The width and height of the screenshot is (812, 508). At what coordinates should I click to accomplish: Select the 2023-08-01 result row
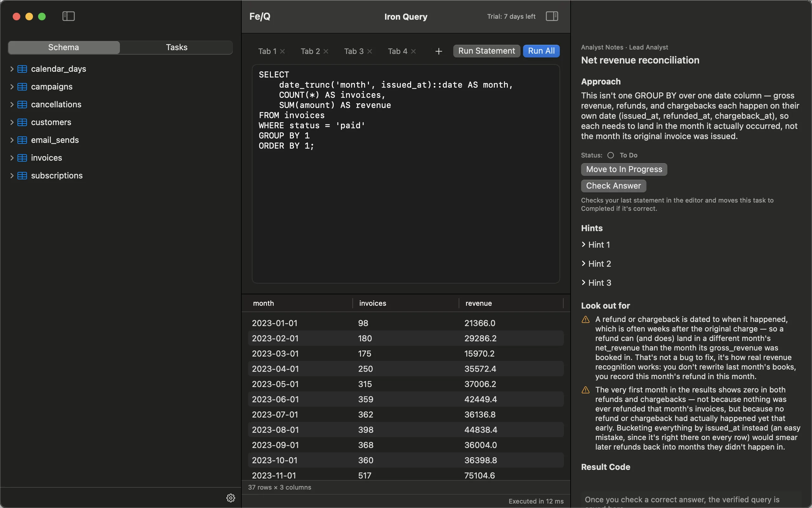point(406,430)
